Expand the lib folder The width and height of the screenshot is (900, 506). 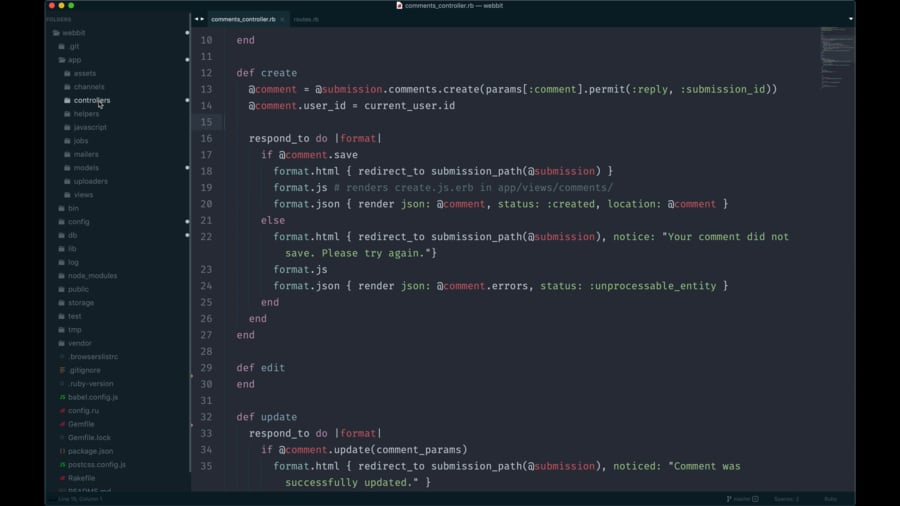click(x=72, y=248)
